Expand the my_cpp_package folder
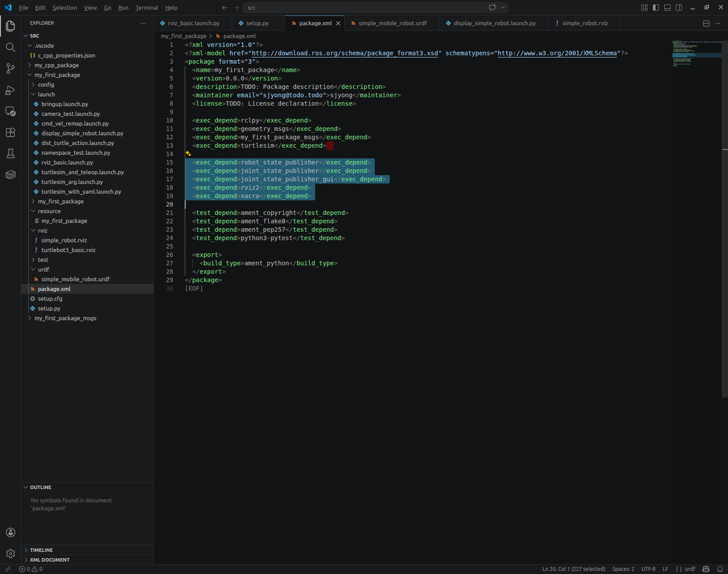Screen dimensions: 728x574 click(30, 65)
